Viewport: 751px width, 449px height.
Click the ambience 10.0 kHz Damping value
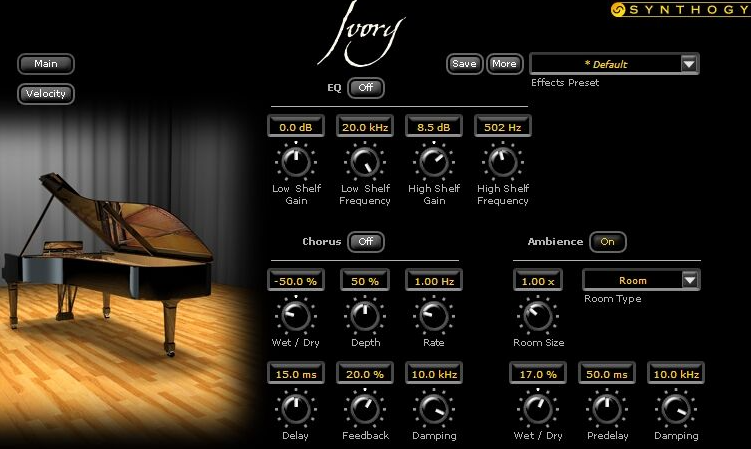(676, 374)
